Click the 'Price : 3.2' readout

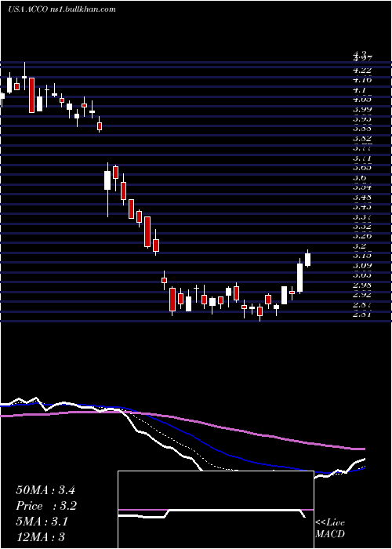click(x=46, y=506)
